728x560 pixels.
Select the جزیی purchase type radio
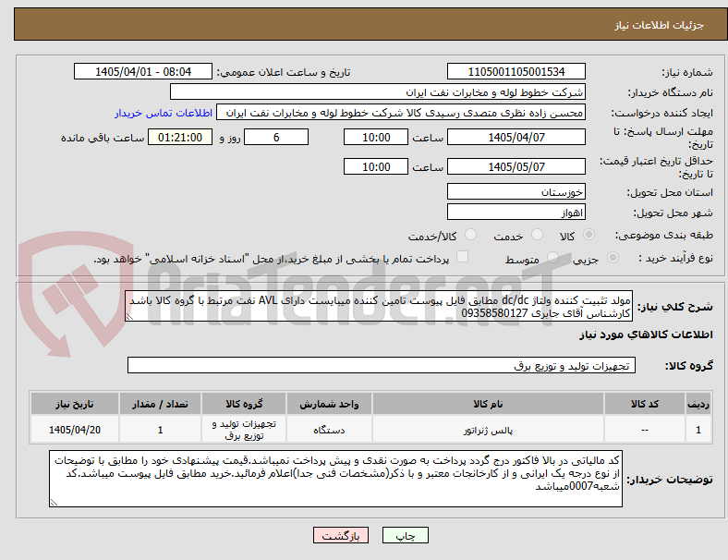(x=613, y=258)
